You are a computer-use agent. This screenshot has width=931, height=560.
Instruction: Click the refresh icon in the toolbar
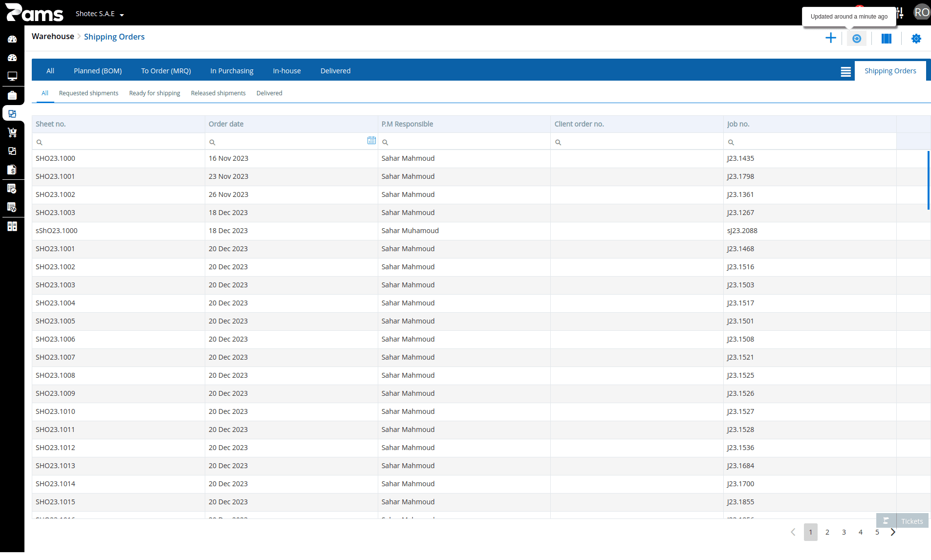coord(856,38)
